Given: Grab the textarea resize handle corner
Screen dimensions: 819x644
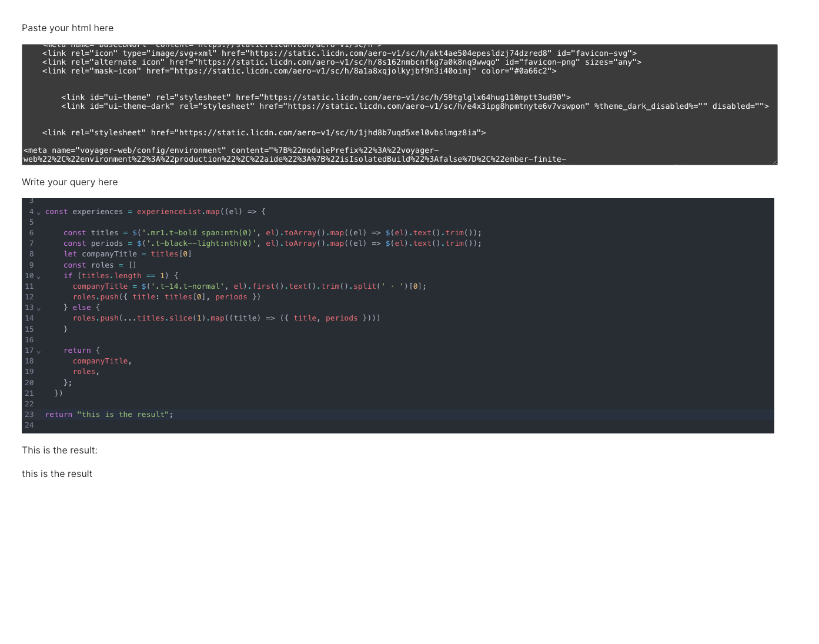Looking at the screenshot, I should [774, 162].
